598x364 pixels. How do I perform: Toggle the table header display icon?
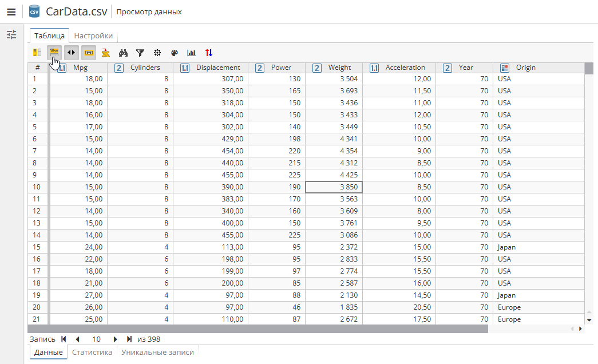(x=54, y=53)
